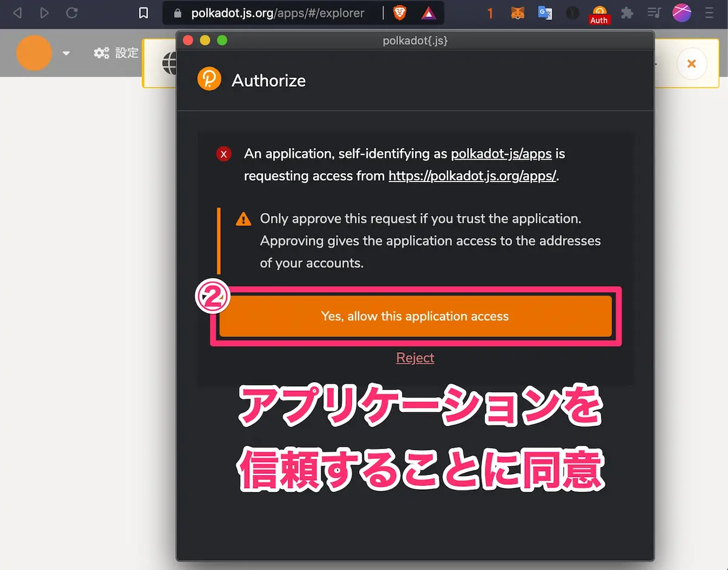728x570 pixels.
Task: Expand the dropdown arrow beside orange circle
Action: [66, 53]
